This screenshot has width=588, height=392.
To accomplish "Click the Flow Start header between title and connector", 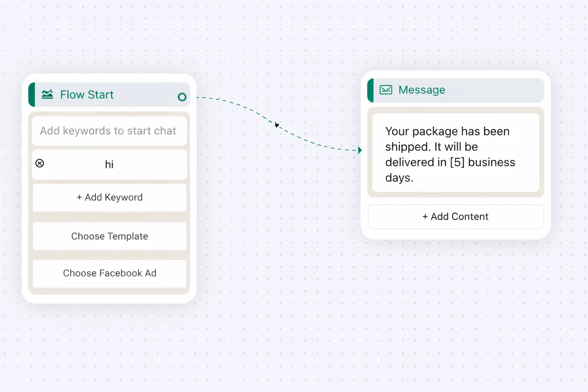I will (x=145, y=95).
